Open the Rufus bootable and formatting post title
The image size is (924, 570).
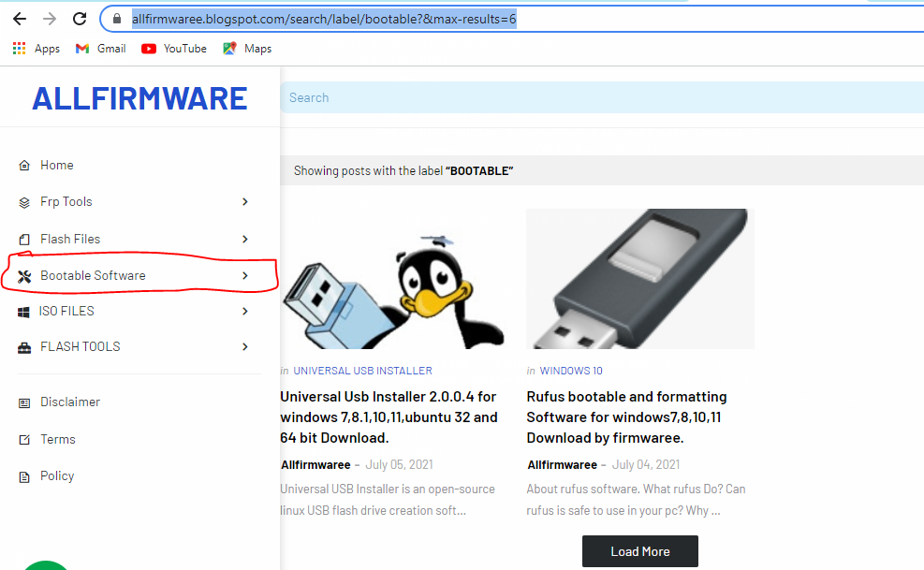click(626, 417)
